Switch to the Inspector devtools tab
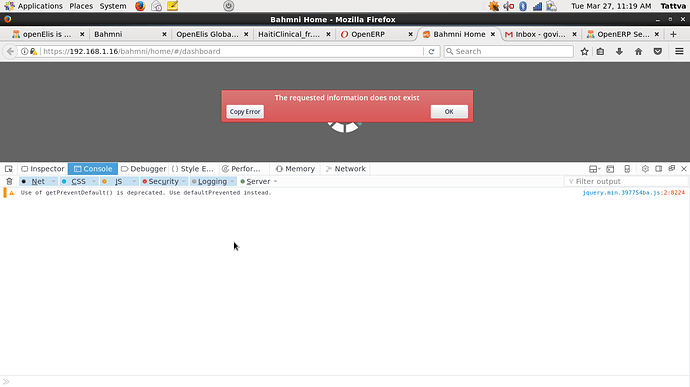The image size is (690, 387). point(43,169)
